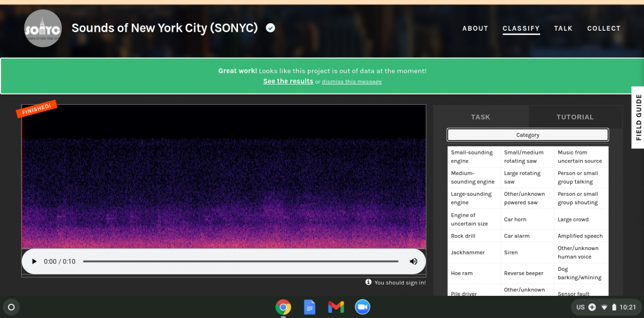Click the verified checkmark badge beside project title
The image size is (644, 318).
[271, 28]
